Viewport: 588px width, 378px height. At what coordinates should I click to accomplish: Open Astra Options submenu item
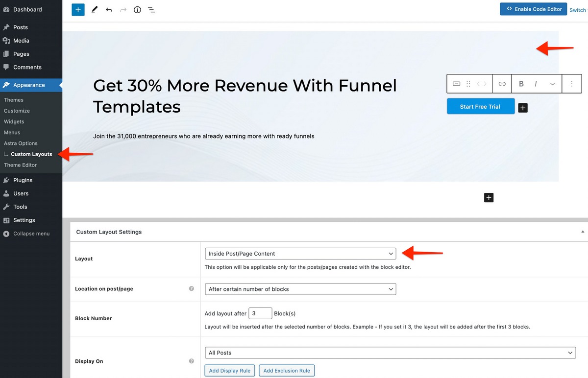(21, 143)
